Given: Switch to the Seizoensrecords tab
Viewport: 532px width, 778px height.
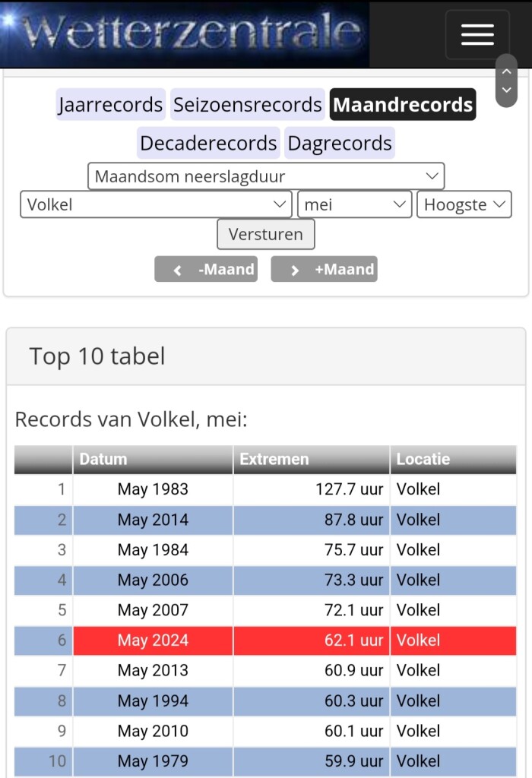Looking at the screenshot, I should pos(247,105).
